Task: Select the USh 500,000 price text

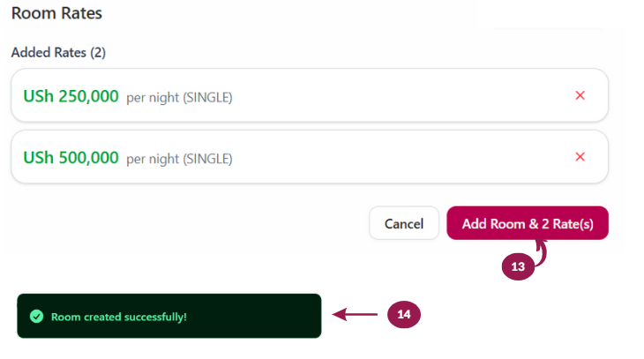Action: (71, 158)
